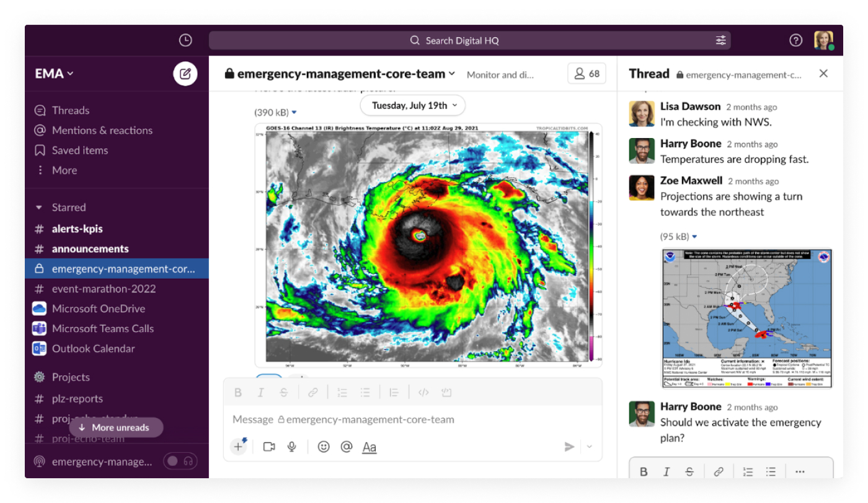Toggle the formatting toolbar with Aa
Image resolution: width=868 pixels, height=503 pixels.
pos(370,447)
